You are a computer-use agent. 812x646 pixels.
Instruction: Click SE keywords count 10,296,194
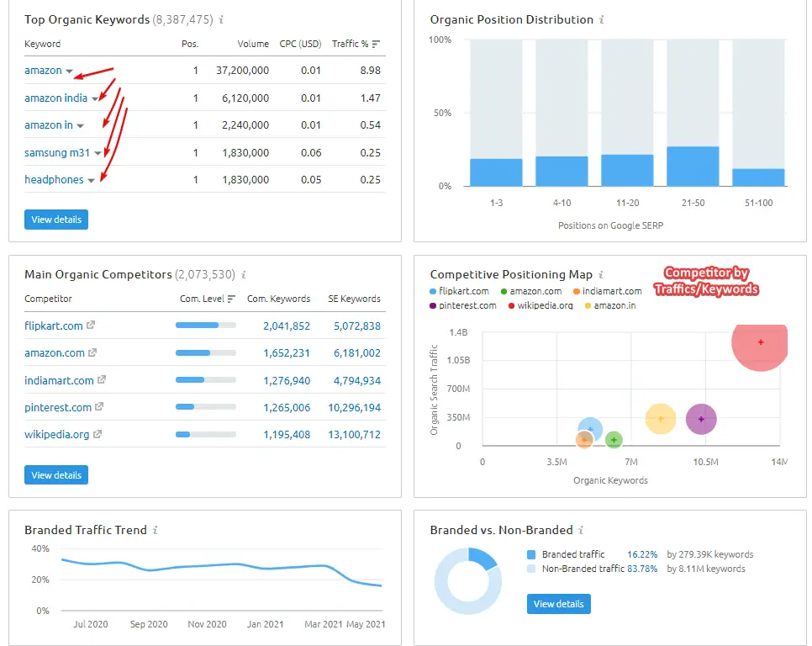click(x=354, y=408)
